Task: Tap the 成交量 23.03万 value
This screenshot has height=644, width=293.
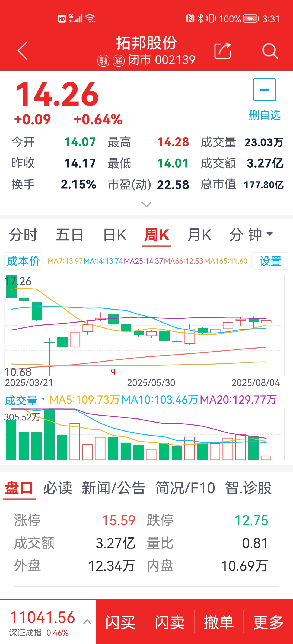Action: tap(264, 142)
